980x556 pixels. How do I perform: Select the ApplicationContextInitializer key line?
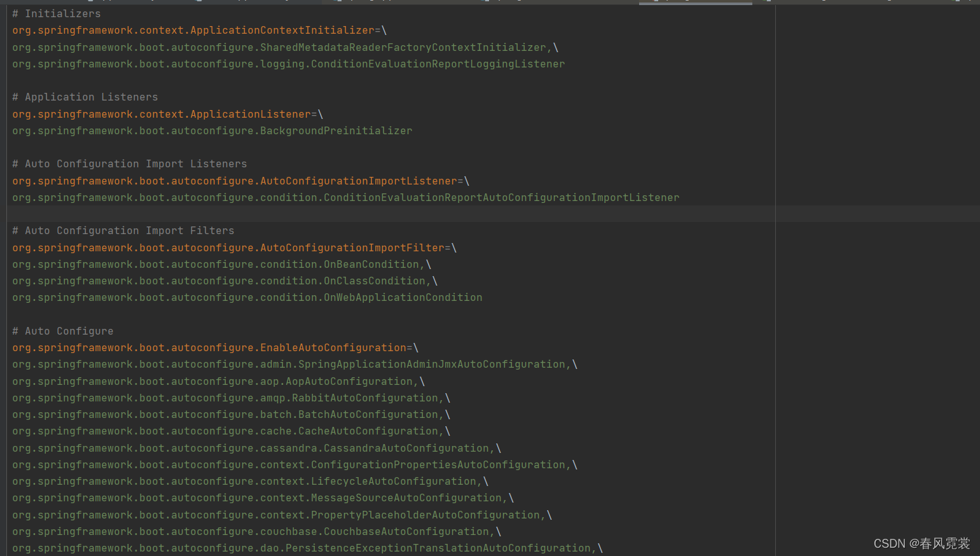pyautogui.click(x=200, y=30)
